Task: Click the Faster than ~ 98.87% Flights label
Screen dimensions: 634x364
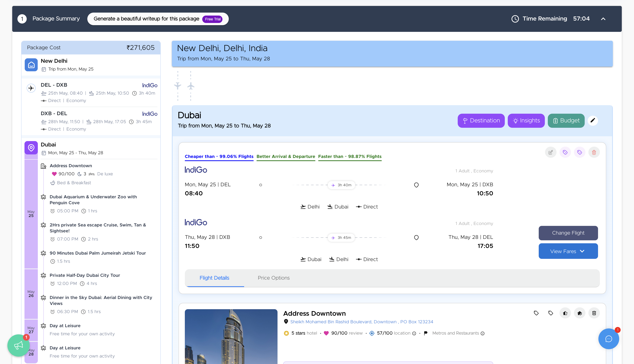Action: [x=350, y=156]
